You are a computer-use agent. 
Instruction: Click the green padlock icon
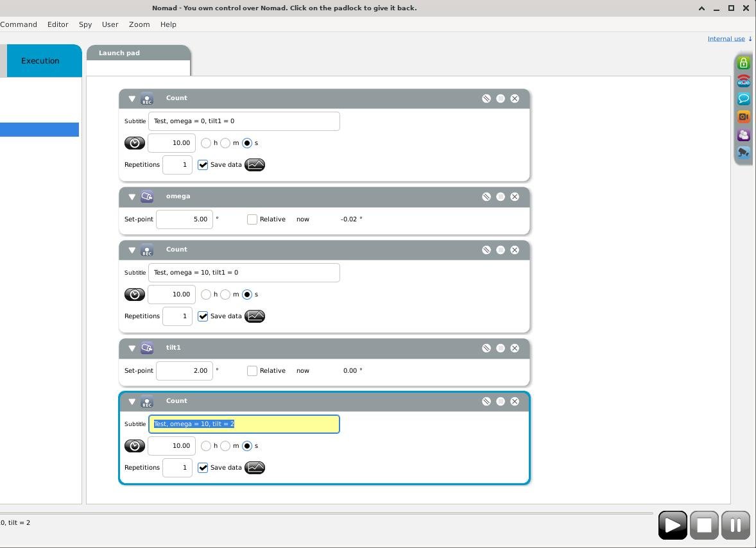(x=743, y=64)
